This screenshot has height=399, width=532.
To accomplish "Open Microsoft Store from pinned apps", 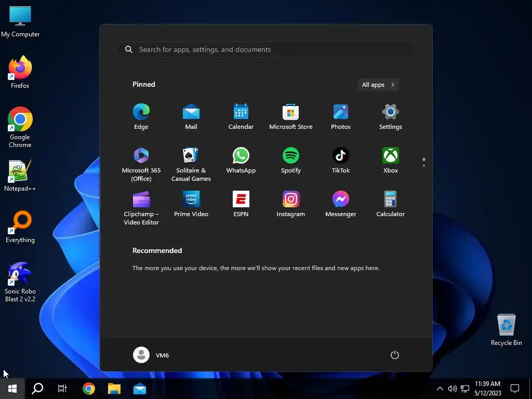I will coord(291,116).
